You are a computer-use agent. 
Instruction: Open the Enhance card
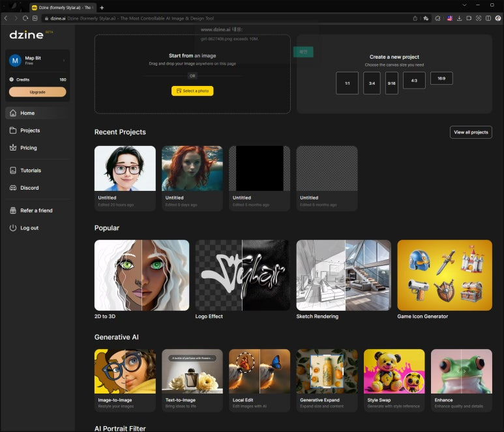tap(462, 381)
